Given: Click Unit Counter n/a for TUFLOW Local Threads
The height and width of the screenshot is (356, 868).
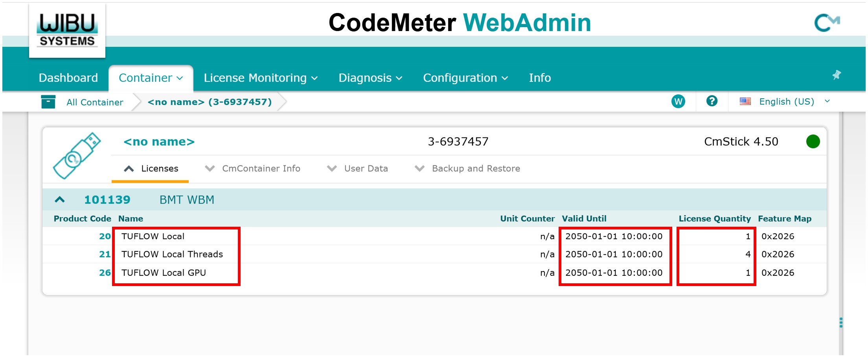Looking at the screenshot, I should (547, 254).
